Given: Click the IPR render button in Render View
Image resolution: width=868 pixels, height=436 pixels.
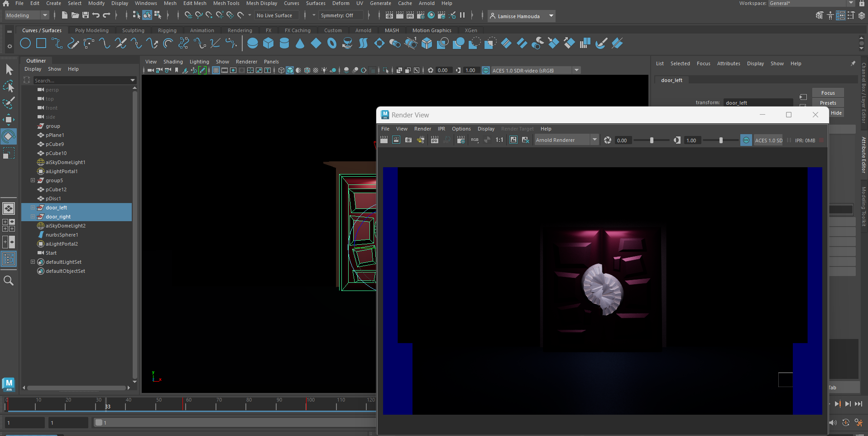Looking at the screenshot, I should tap(434, 140).
